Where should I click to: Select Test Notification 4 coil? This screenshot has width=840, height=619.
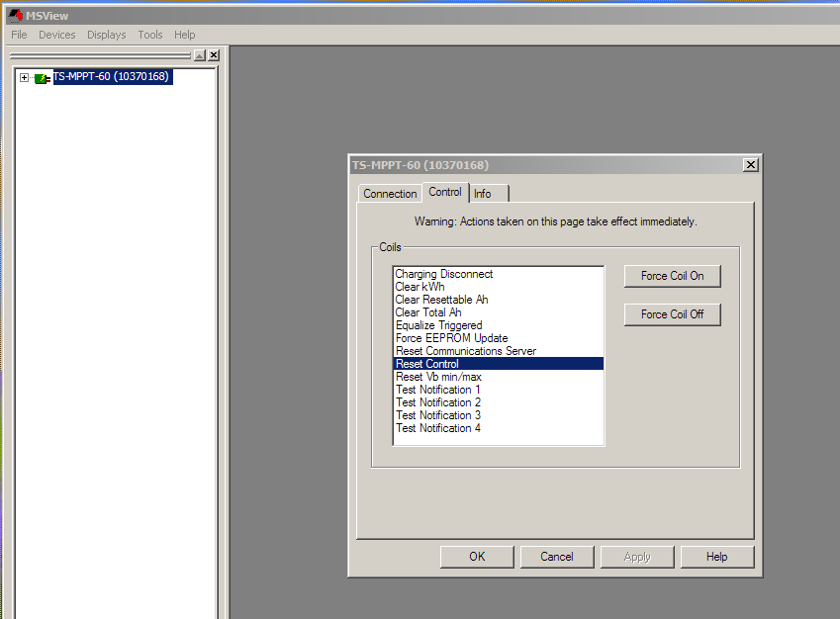(x=499, y=428)
